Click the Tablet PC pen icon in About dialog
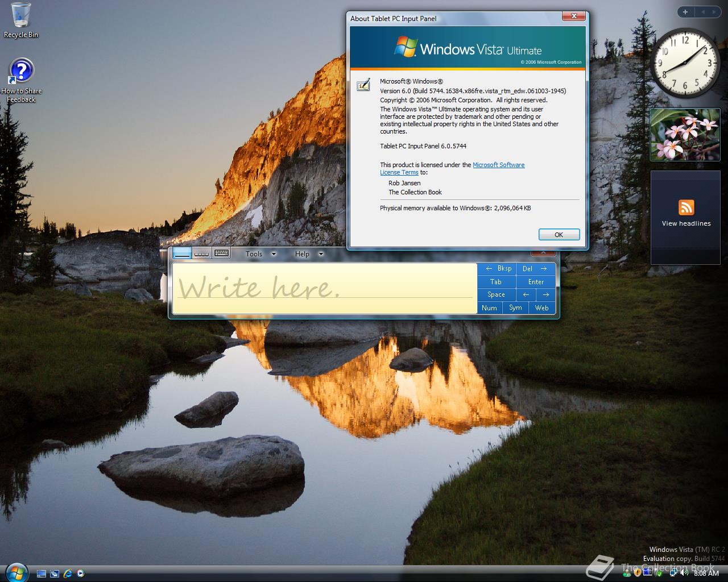The height and width of the screenshot is (582, 728). click(363, 85)
